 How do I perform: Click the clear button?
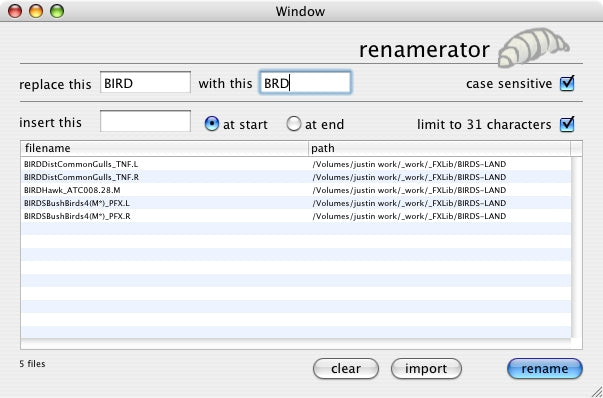point(346,368)
